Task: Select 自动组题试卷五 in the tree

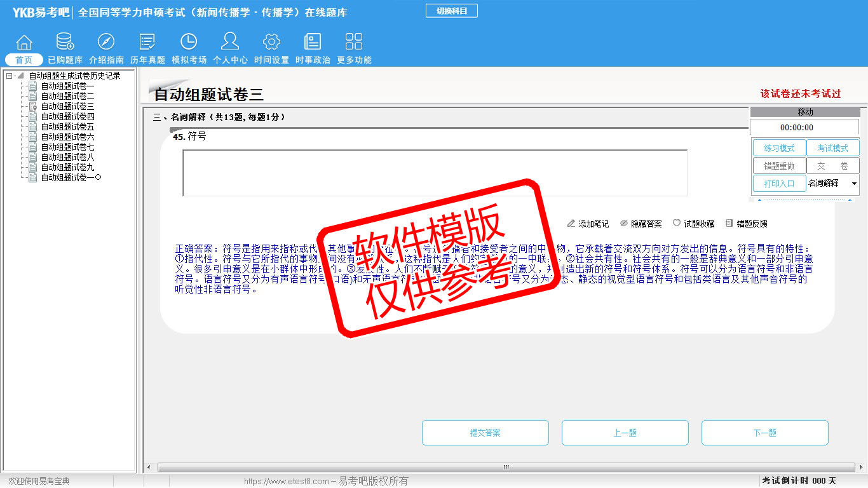Action: (x=67, y=126)
